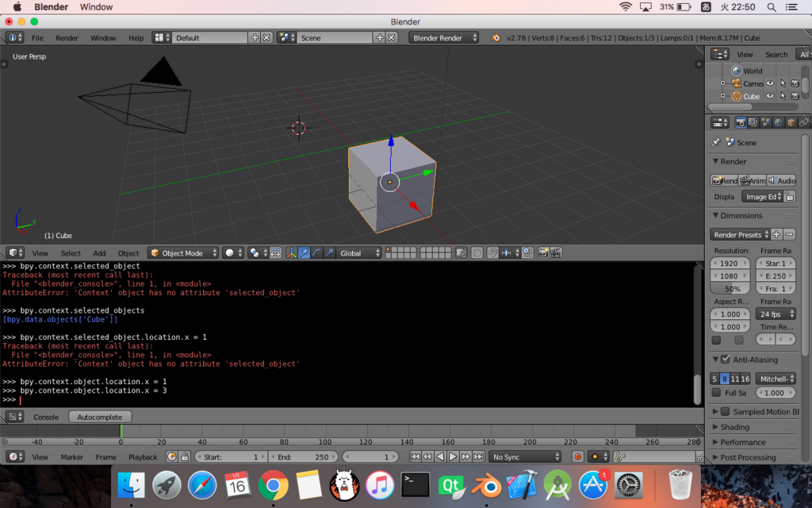Open the Timeline editor type selector icon
The height and width of the screenshot is (508, 812).
tap(16, 456)
